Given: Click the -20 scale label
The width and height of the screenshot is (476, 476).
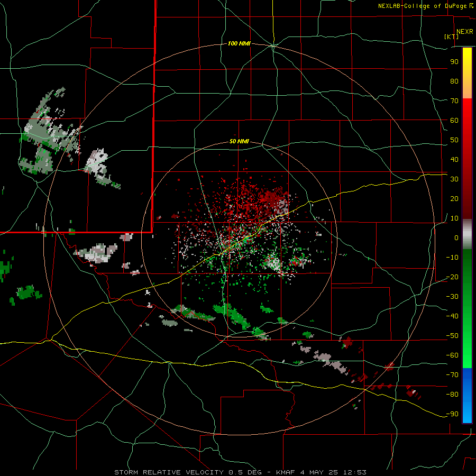Looking at the screenshot, I should (x=452, y=277).
